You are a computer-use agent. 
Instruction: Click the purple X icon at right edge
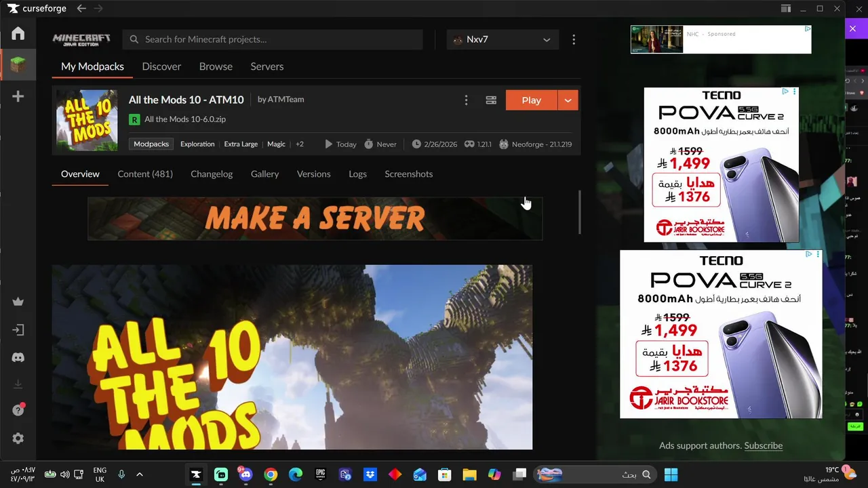(853, 28)
